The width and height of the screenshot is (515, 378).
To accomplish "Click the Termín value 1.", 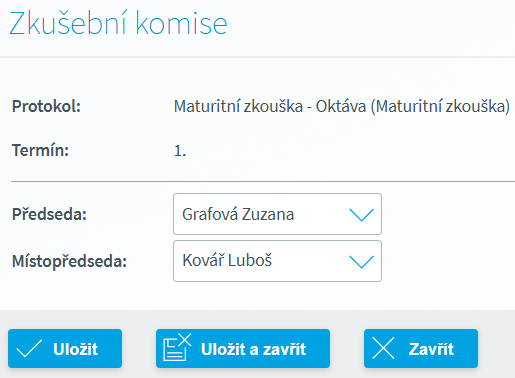I will click(180, 151).
